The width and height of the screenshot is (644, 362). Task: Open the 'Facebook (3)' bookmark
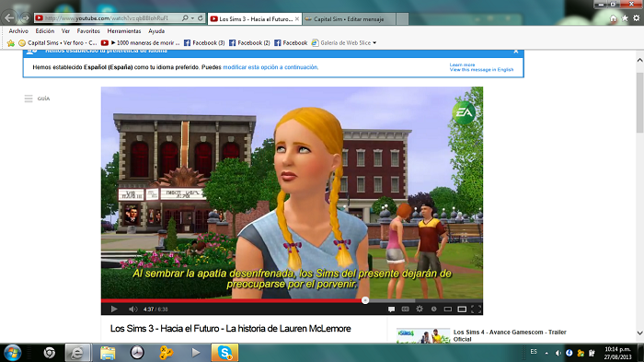[x=204, y=42]
